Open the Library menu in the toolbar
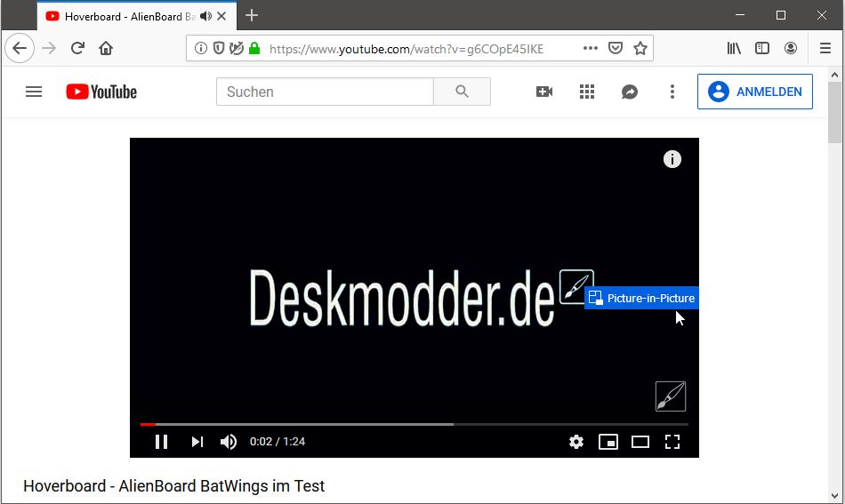The width and height of the screenshot is (845, 504). coord(734,49)
